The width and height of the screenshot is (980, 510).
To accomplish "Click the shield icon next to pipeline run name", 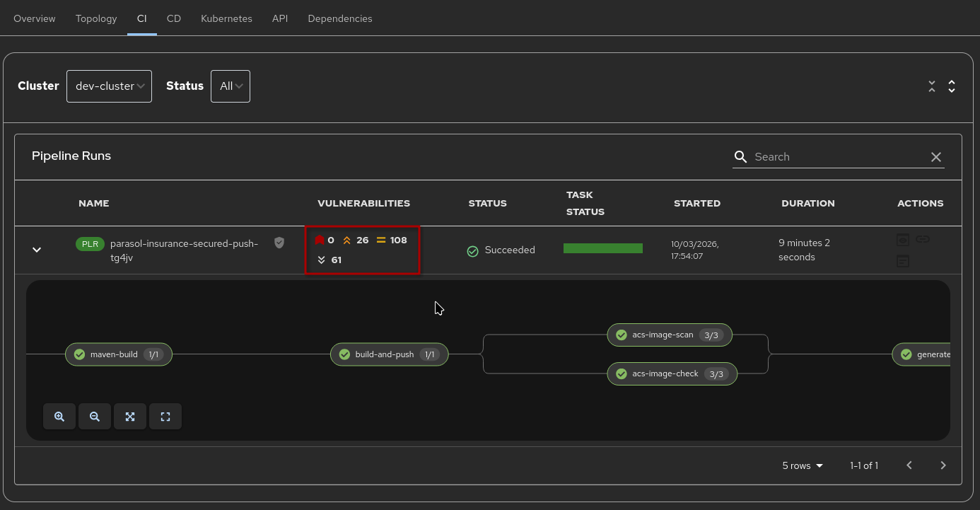I will click(279, 242).
